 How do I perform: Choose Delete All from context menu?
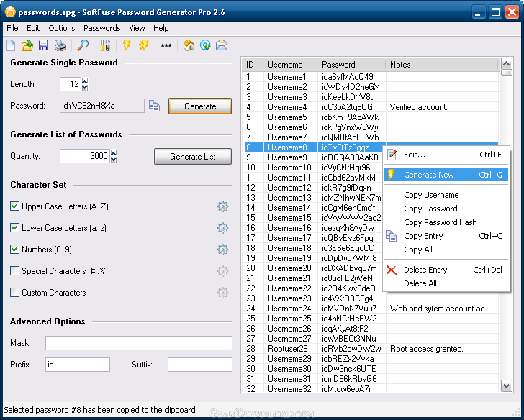pos(446,283)
